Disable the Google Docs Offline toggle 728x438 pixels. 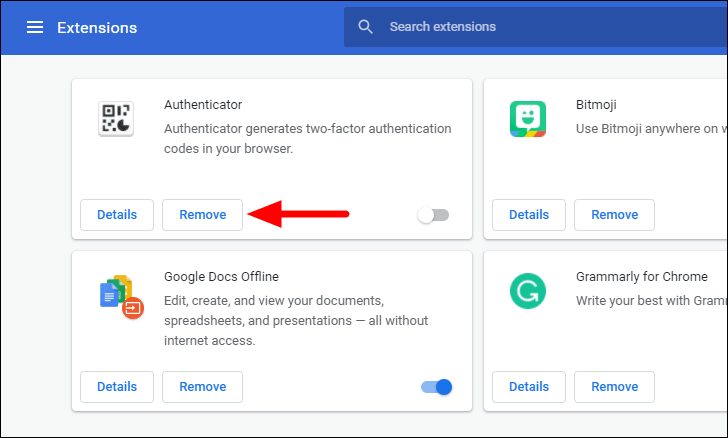click(436, 387)
